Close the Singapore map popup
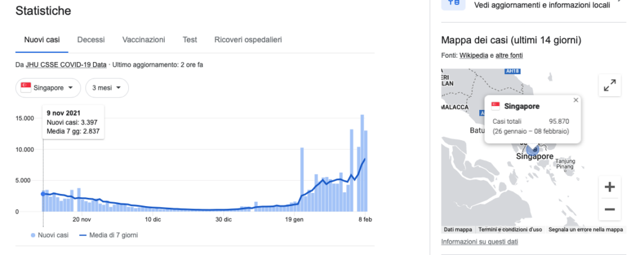Screen dimensions: 644x255 [x=575, y=100]
